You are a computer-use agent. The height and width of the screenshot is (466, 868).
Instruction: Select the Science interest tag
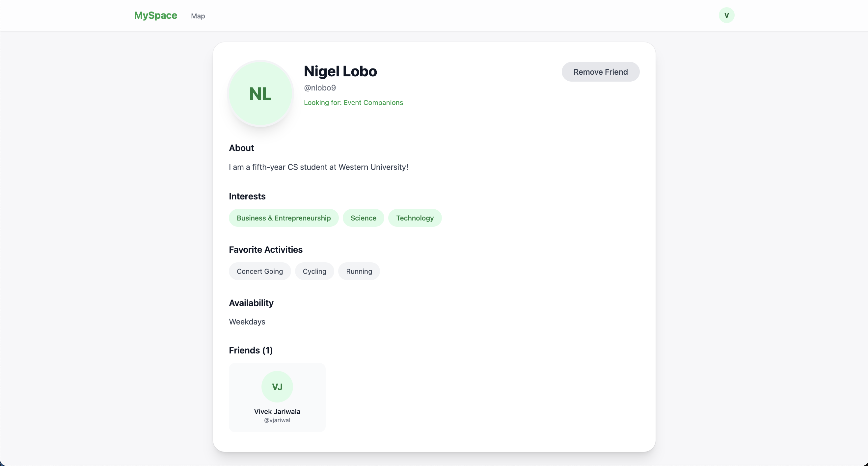[x=363, y=218]
